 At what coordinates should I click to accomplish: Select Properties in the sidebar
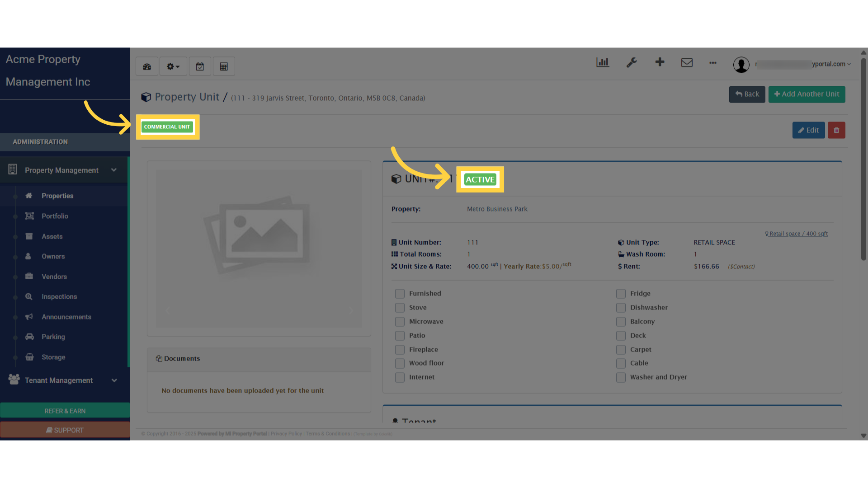click(x=57, y=196)
